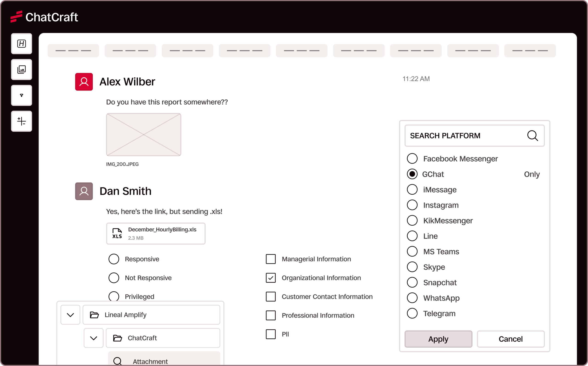The image size is (588, 366).
Task: Select the Responsive radio button
Action: [114, 259]
